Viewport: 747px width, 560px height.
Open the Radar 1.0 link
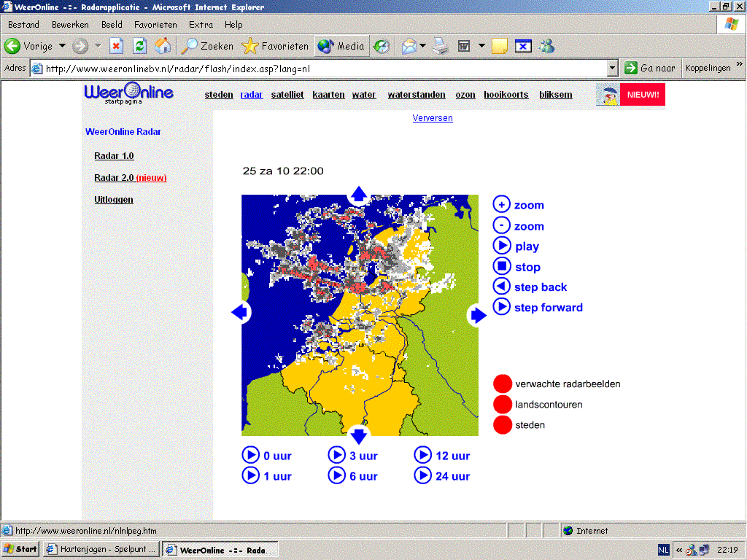coord(114,156)
